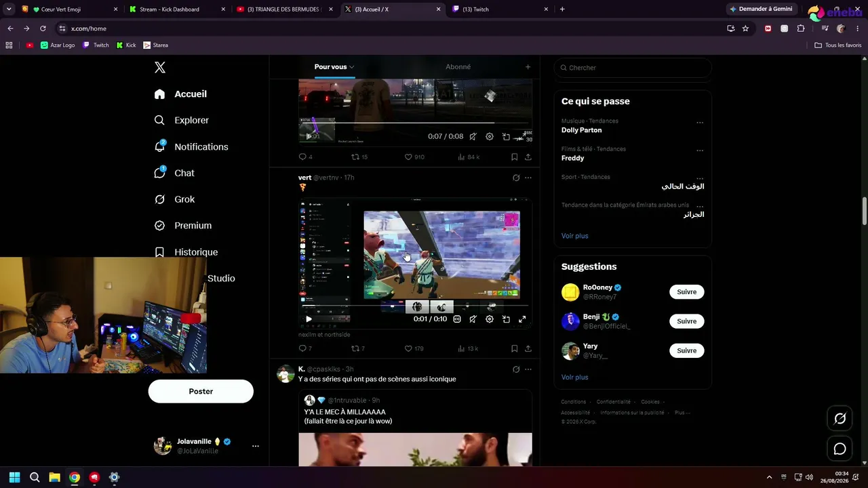This screenshot has width=868, height=488.
Task: Click the page vertical scrollbar
Action: [864, 212]
